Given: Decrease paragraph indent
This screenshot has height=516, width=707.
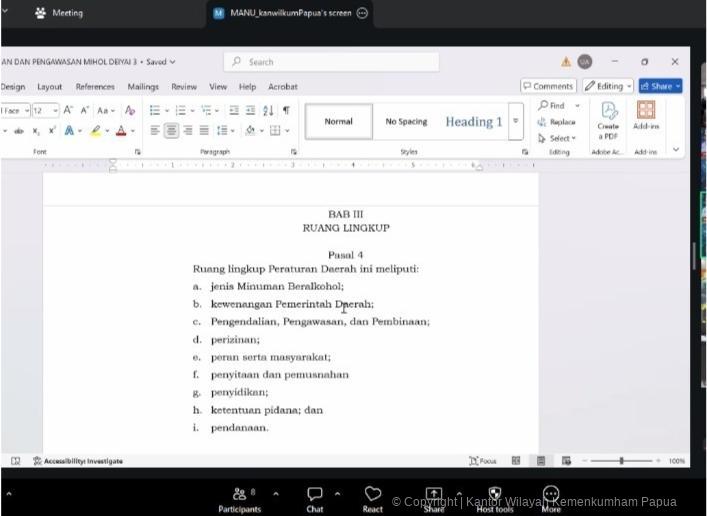Looking at the screenshot, I should (x=234, y=110).
